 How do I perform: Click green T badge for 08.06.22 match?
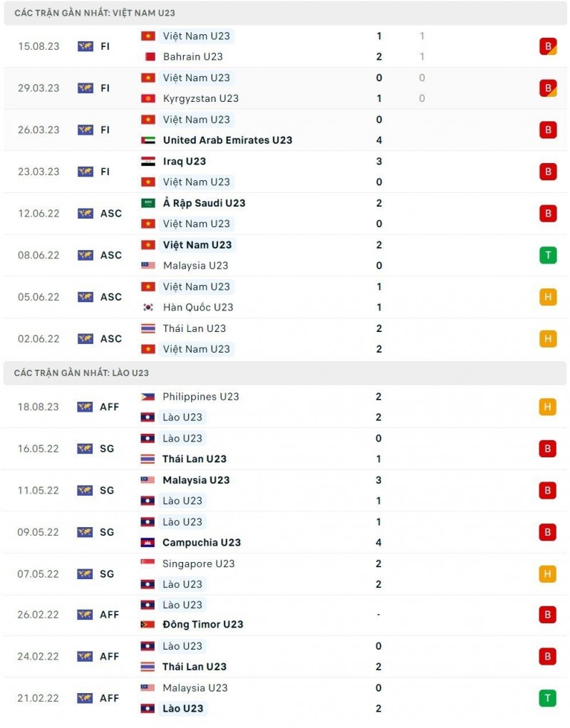tap(547, 255)
